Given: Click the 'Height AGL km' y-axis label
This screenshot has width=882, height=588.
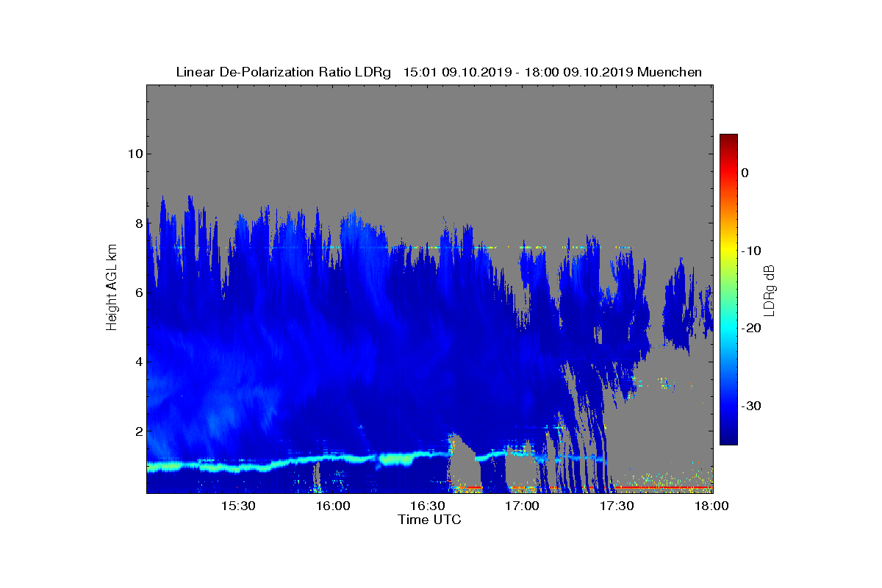Looking at the screenshot, I should [x=112, y=288].
